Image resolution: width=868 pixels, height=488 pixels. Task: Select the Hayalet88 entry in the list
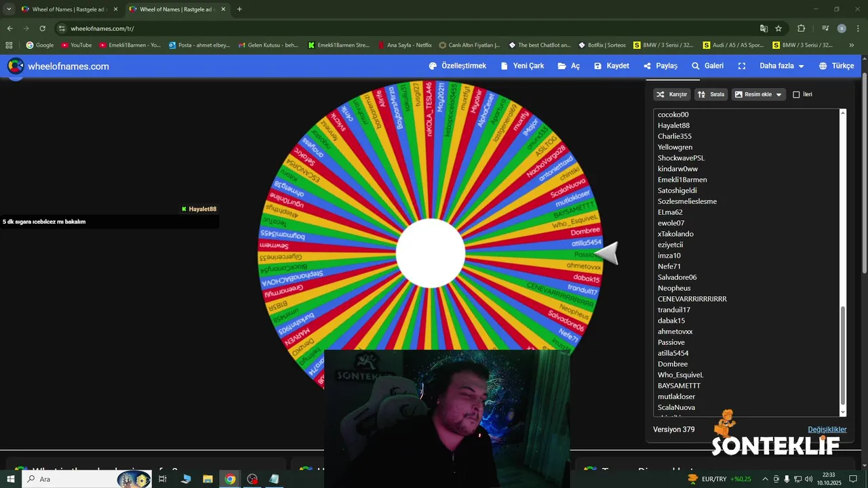(673, 125)
